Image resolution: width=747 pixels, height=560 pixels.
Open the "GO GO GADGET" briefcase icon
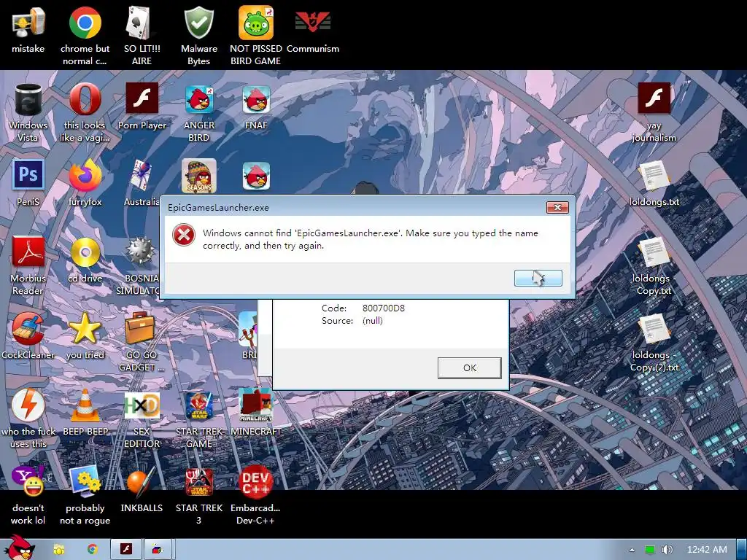coord(141,329)
